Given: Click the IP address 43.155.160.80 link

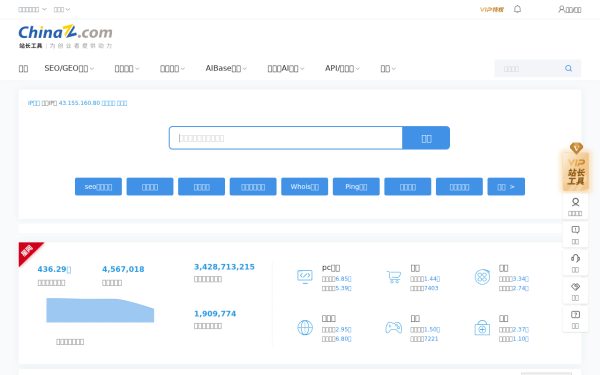Looking at the screenshot, I should tap(79, 103).
